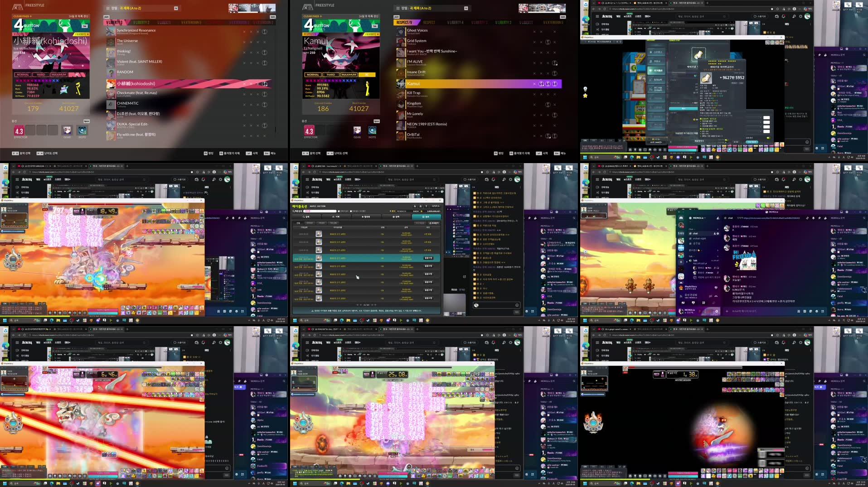The width and height of the screenshot is (868, 487).
Task: Open the sort dropdown in the kohiodoshi frame
Action: point(142,8)
